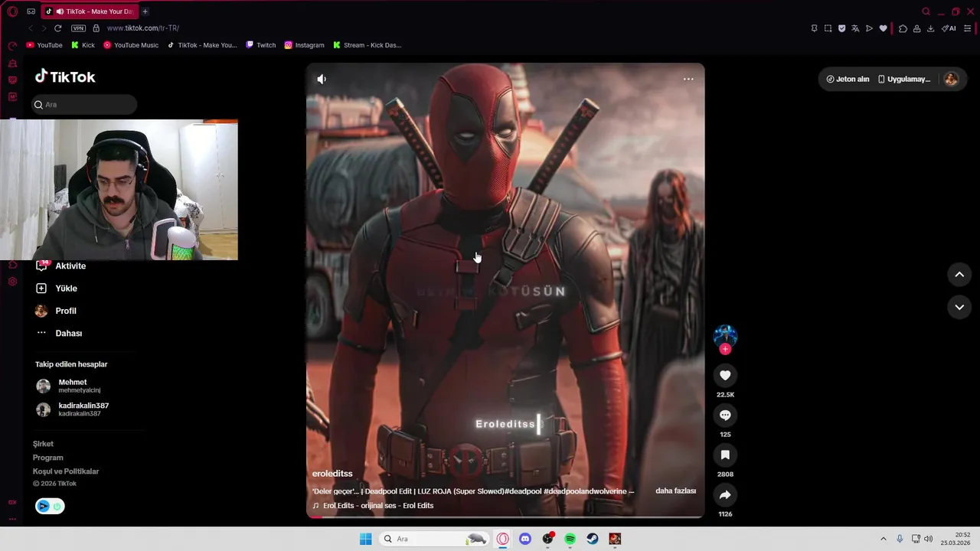The height and width of the screenshot is (551, 980).
Task: Open Erol Edits orijinal ses sound link
Action: pyautogui.click(x=374, y=506)
